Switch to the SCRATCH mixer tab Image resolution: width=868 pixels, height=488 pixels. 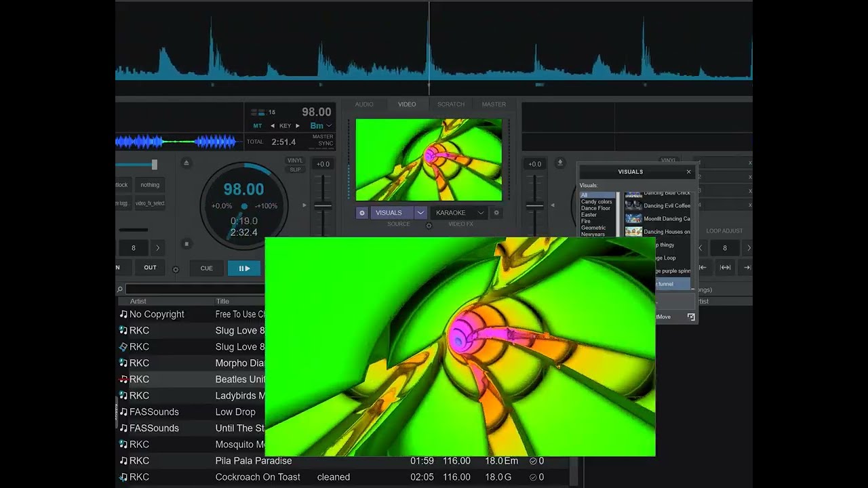(x=451, y=104)
